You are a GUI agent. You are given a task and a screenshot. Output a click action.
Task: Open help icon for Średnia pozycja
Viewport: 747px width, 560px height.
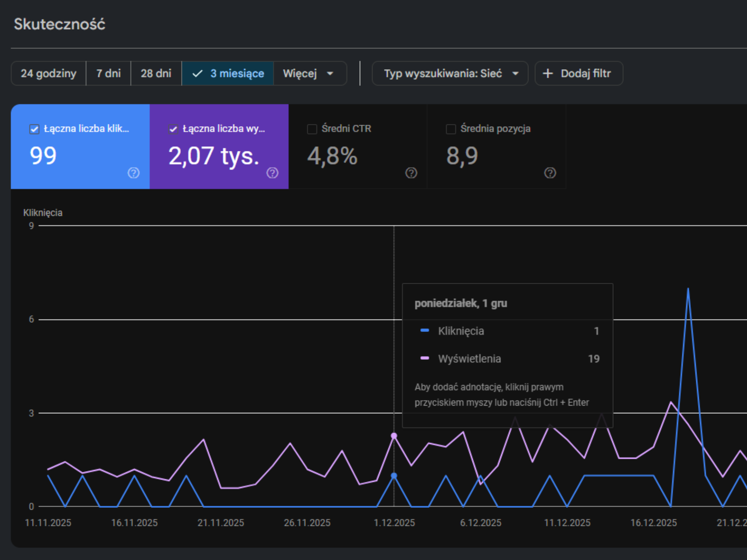coord(550,173)
